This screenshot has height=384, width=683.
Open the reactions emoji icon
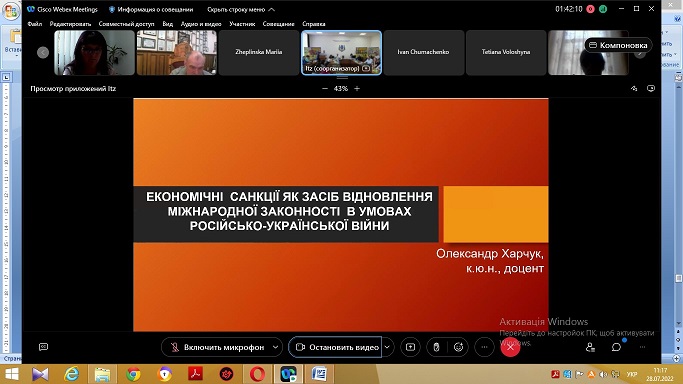[x=458, y=347]
